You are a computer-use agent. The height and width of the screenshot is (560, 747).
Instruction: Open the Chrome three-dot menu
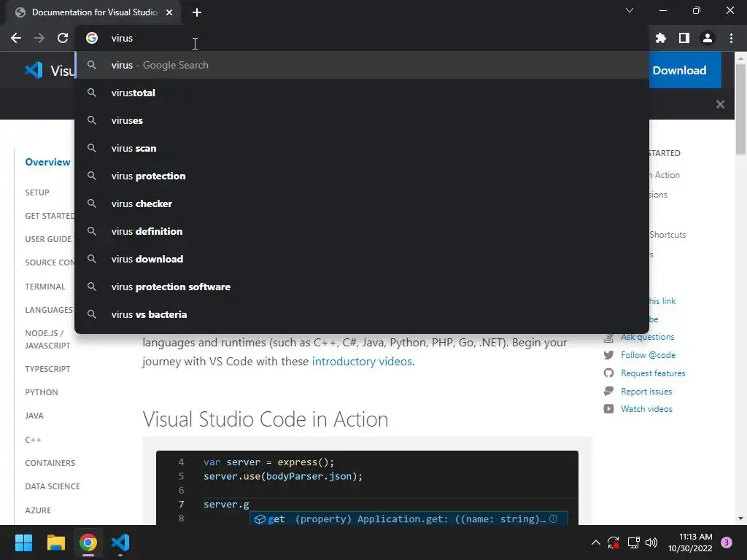tap(731, 38)
